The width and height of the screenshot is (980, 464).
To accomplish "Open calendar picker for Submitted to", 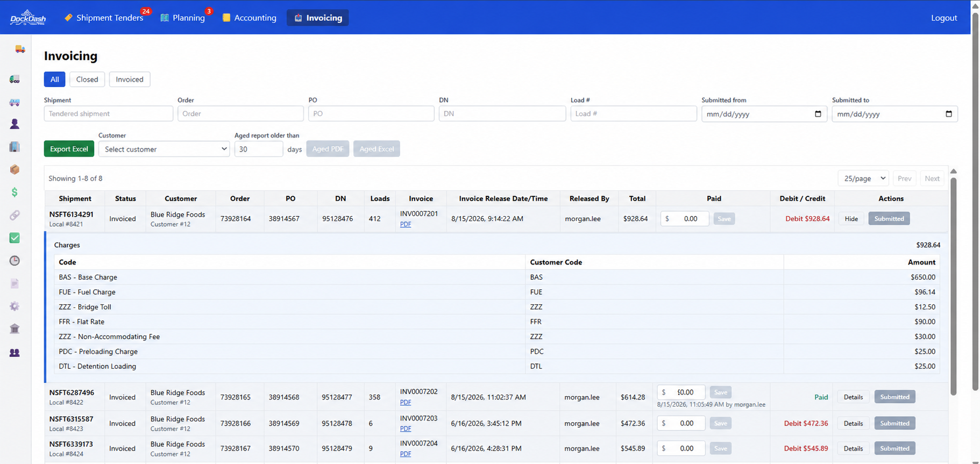I will click(x=949, y=114).
